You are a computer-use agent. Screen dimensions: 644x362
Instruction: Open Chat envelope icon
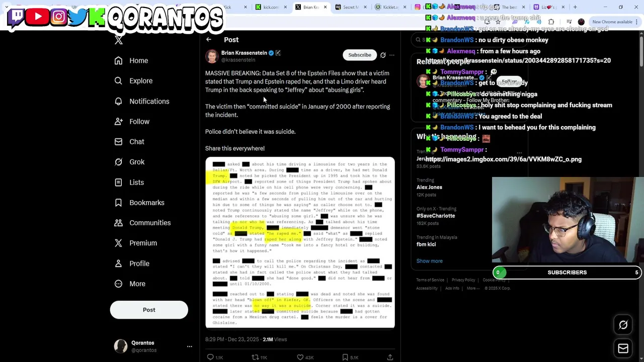[x=118, y=142]
